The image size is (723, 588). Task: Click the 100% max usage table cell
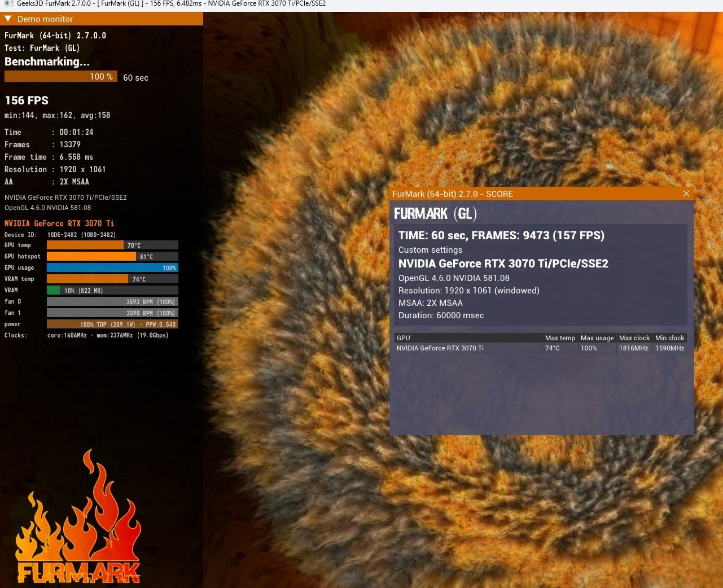[x=589, y=348]
